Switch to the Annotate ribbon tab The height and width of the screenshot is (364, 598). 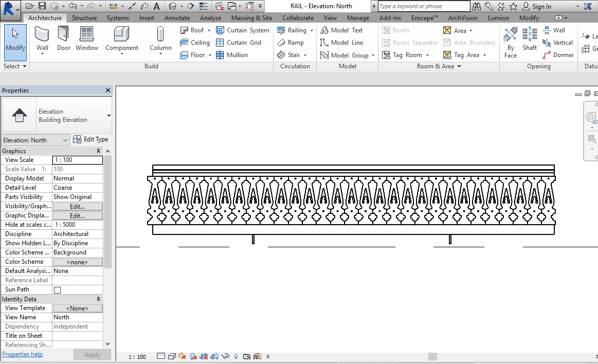click(x=177, y=18)
